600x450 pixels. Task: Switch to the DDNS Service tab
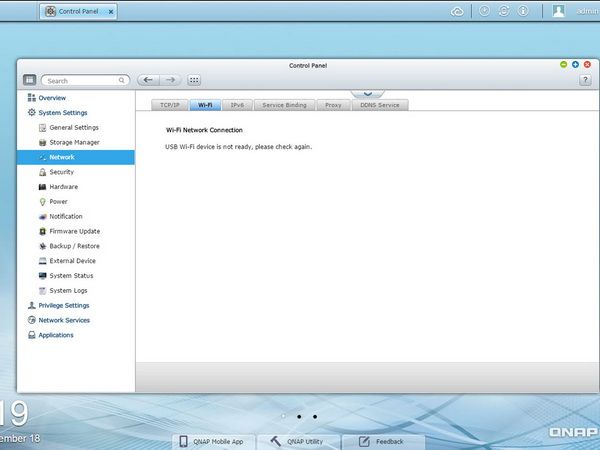point(380,105)
